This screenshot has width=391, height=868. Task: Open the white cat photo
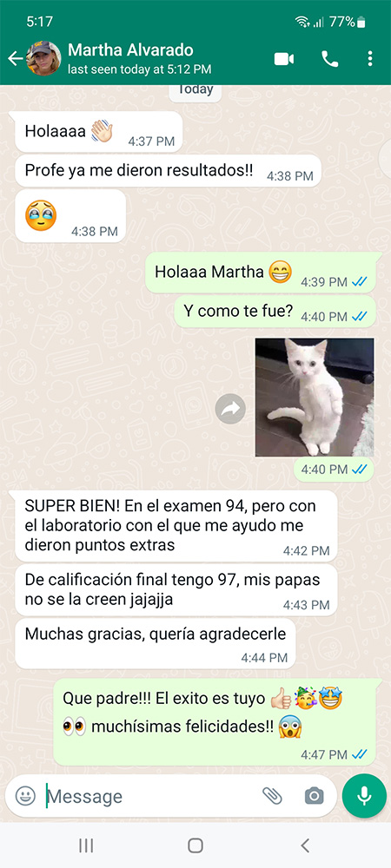coord(315,398)
